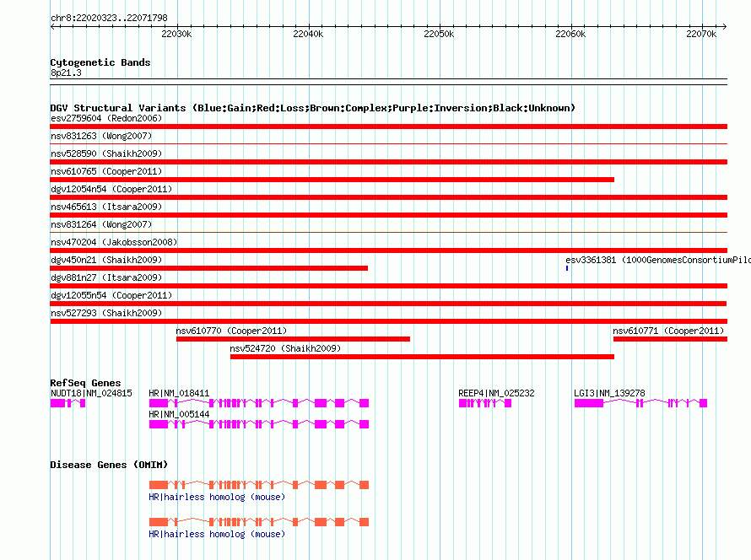Click the red bar of nsv610771
The width and height of the screenshot is (751, 560).
[670, 339]
